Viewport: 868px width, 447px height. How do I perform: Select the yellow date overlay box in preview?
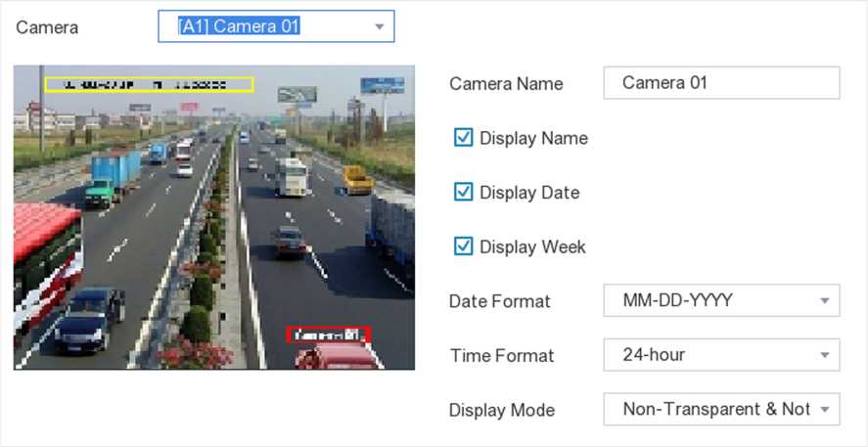pos(149,84)
